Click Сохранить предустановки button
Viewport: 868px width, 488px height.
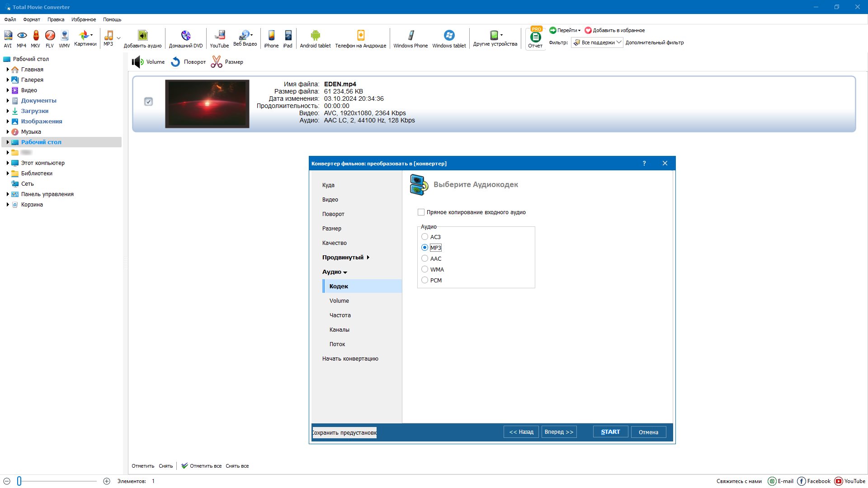coord(344,432)
